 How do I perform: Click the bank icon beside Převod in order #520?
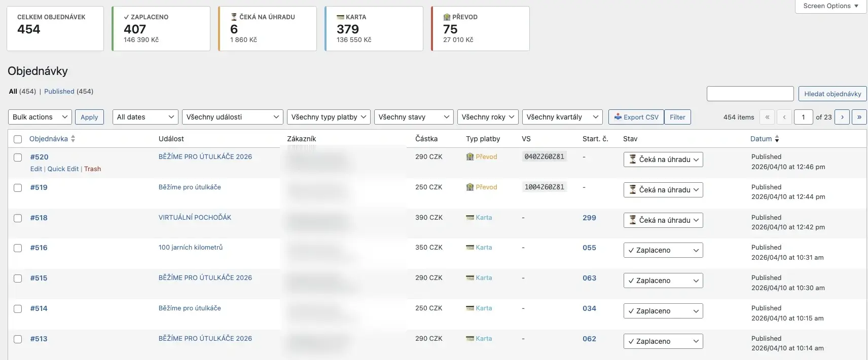470,157
